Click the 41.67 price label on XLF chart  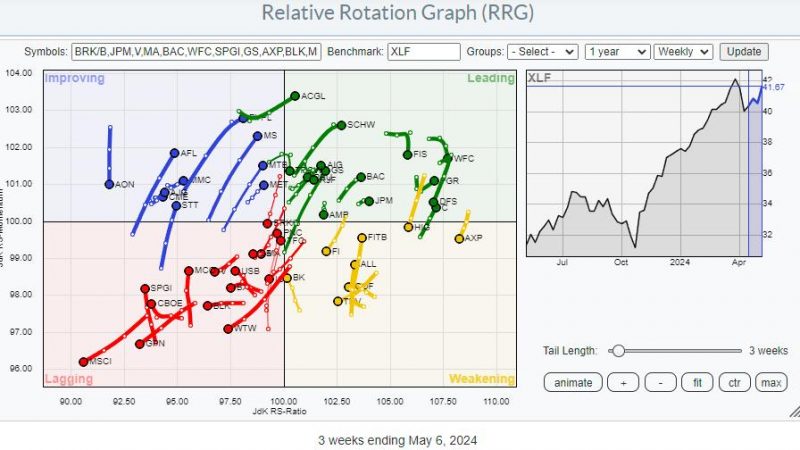[774, 87]
